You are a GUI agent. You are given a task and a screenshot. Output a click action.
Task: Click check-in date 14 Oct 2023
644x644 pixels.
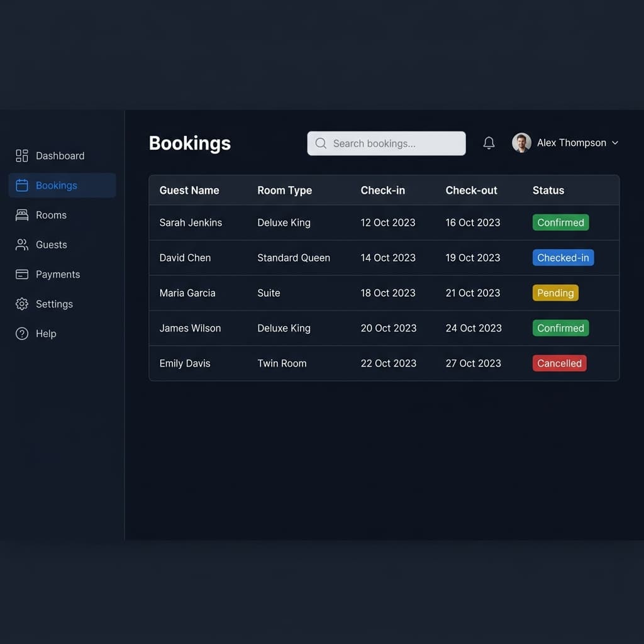387,257
